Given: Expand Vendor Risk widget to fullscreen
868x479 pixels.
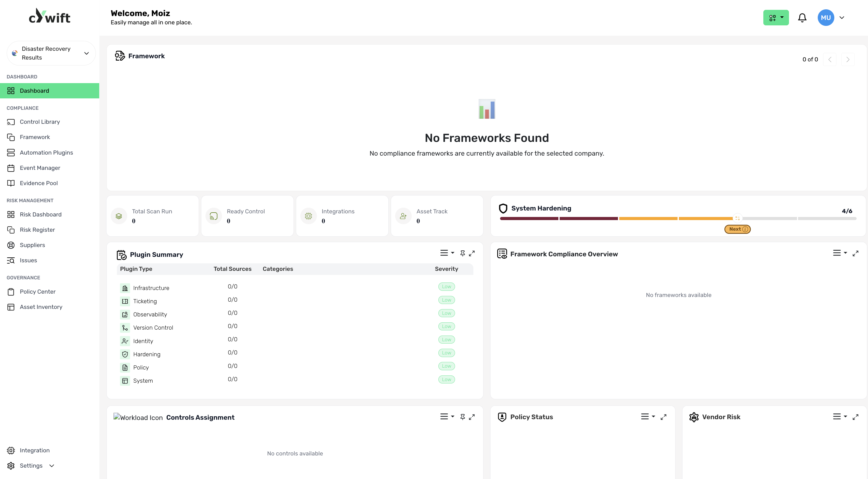Looking at the screenshot, I should [x=855, y=417].
